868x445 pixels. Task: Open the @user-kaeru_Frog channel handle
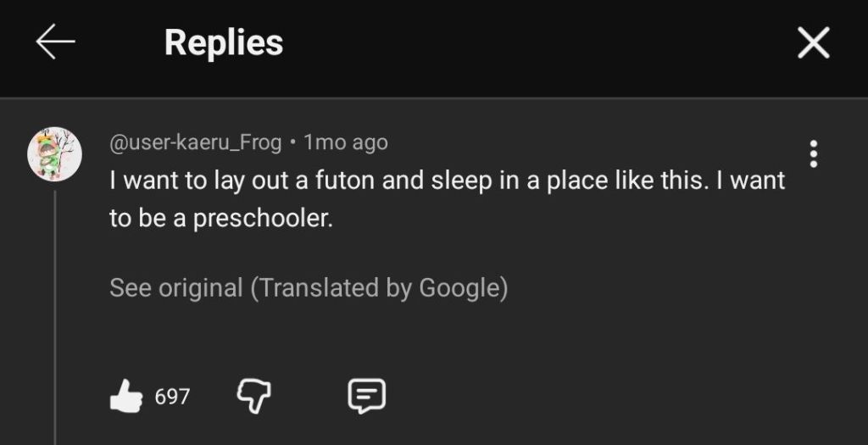[x=196, y=142]
